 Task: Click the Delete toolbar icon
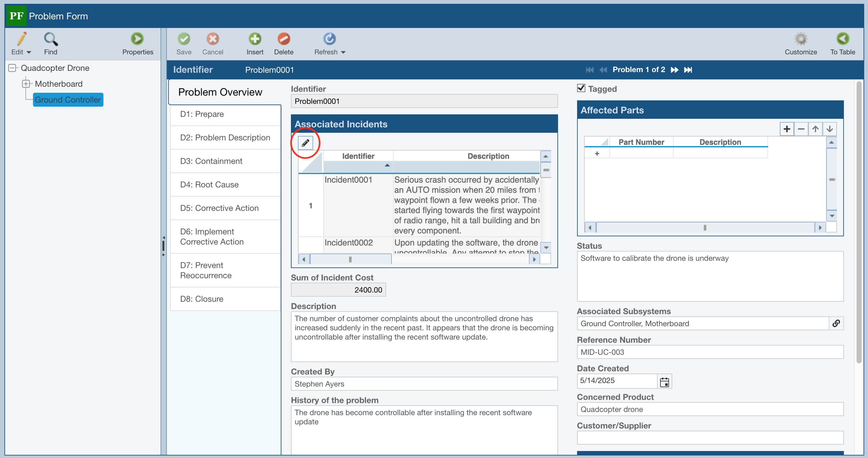click(x=283, y=39)
